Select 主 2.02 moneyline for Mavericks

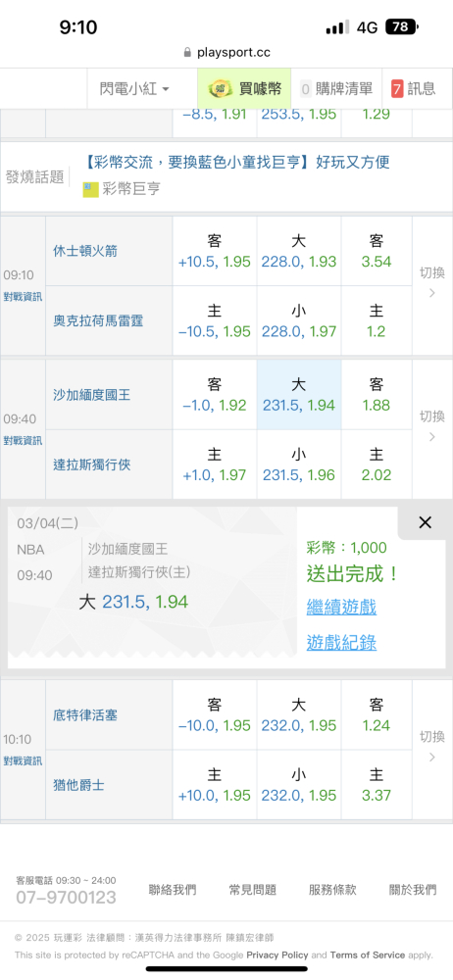coord(377,465)
